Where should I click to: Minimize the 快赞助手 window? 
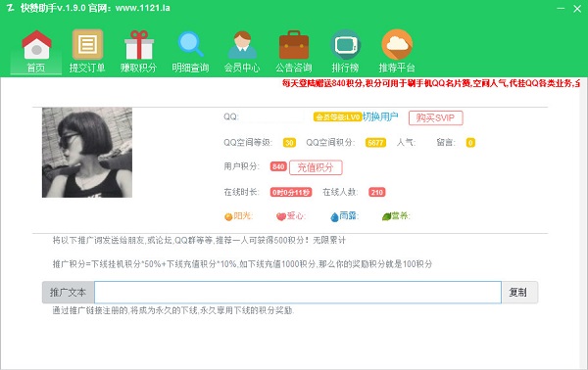[561, 8]
